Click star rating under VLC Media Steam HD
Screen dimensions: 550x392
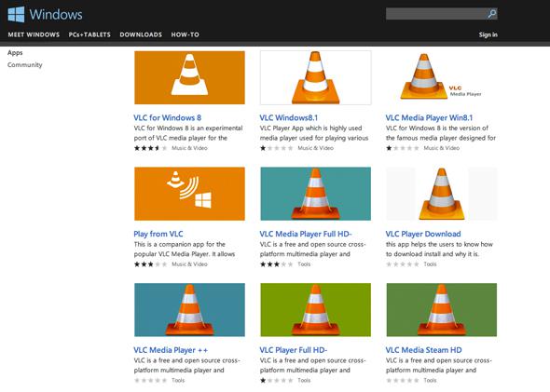(403, 380)
